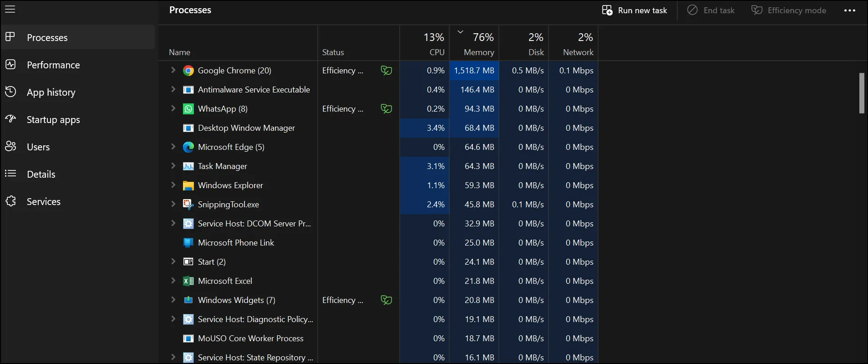This screenshot has width=868, height=364.
Task: Select the Desktop Window Manager process
Action: 378,128
